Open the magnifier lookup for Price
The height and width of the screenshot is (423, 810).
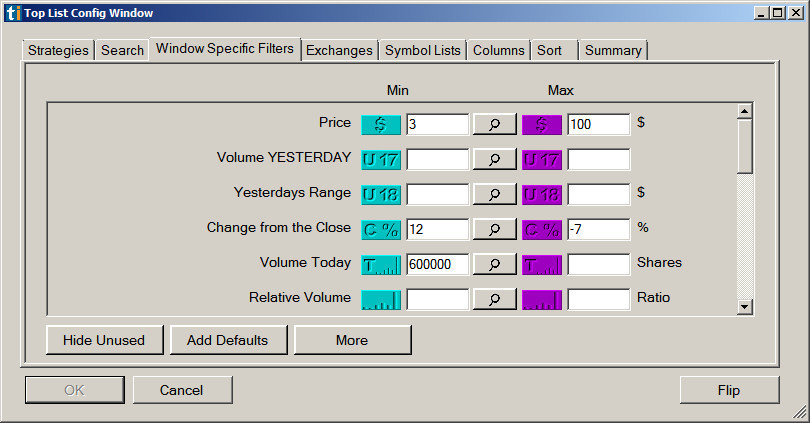tap(494, 124)
